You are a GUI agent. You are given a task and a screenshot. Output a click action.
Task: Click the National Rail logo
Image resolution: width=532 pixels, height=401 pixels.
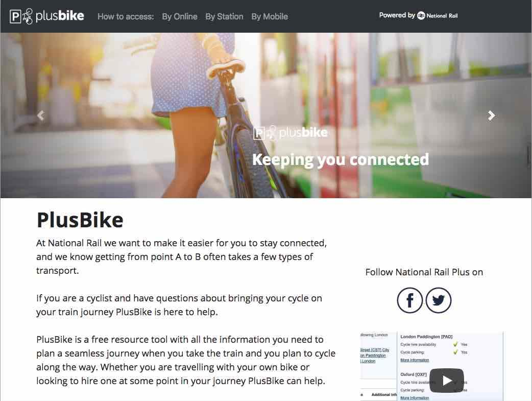438,16
